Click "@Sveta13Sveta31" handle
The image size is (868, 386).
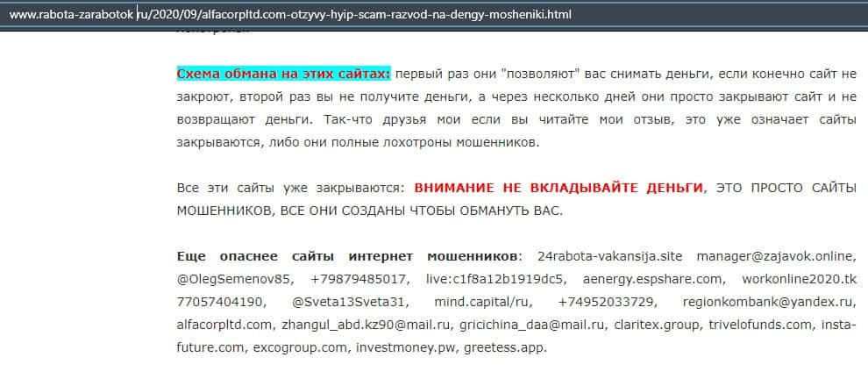point(351,303)
